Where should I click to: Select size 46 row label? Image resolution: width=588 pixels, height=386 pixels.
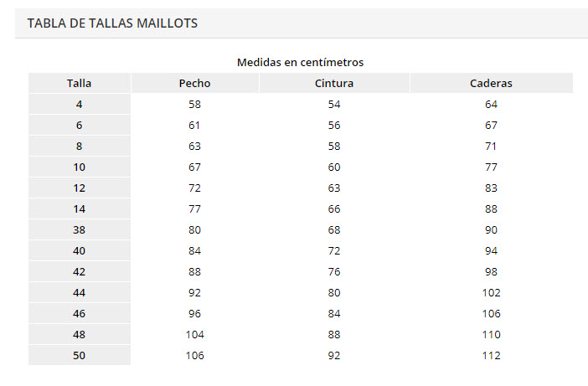pyautogui.click(x=79, y=314)
